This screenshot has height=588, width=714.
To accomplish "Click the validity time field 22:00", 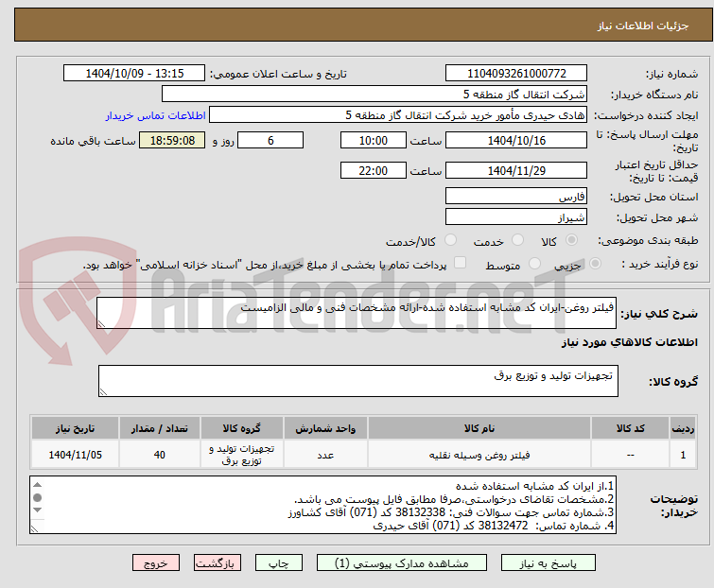I will pos(373,170).
